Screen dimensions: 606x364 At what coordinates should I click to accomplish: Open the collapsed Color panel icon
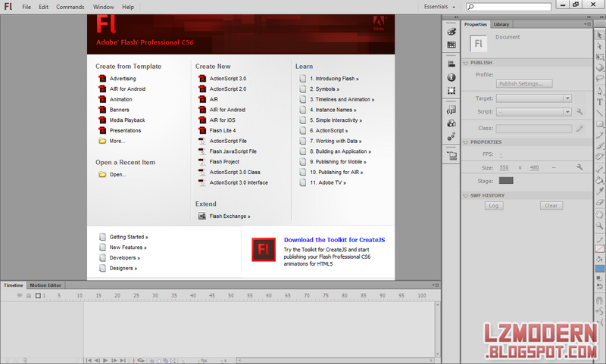pos(451,32)
